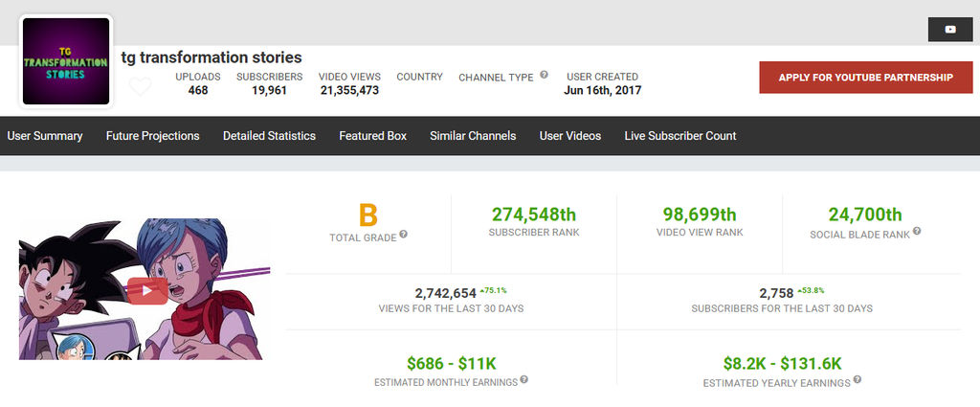This screenshot has width=980, height=407.
Task: Open Estimated Yearly Earnings help icon
Action: tap(857, 379)
